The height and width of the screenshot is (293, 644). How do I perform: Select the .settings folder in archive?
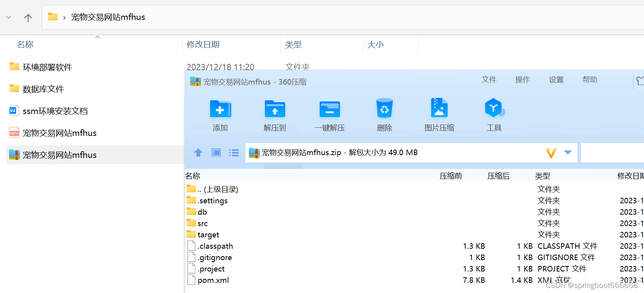[207, 201]
